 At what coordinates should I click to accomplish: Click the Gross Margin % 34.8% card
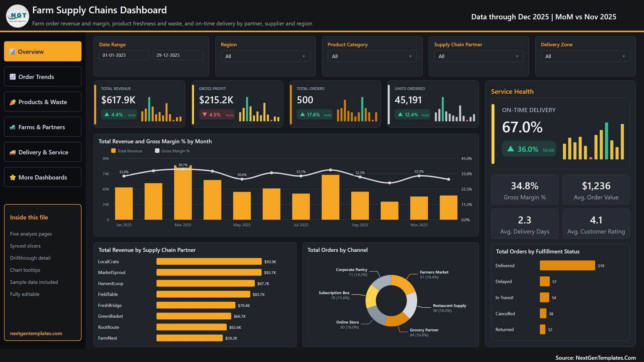pyautogui.click(x=524, y=190)
